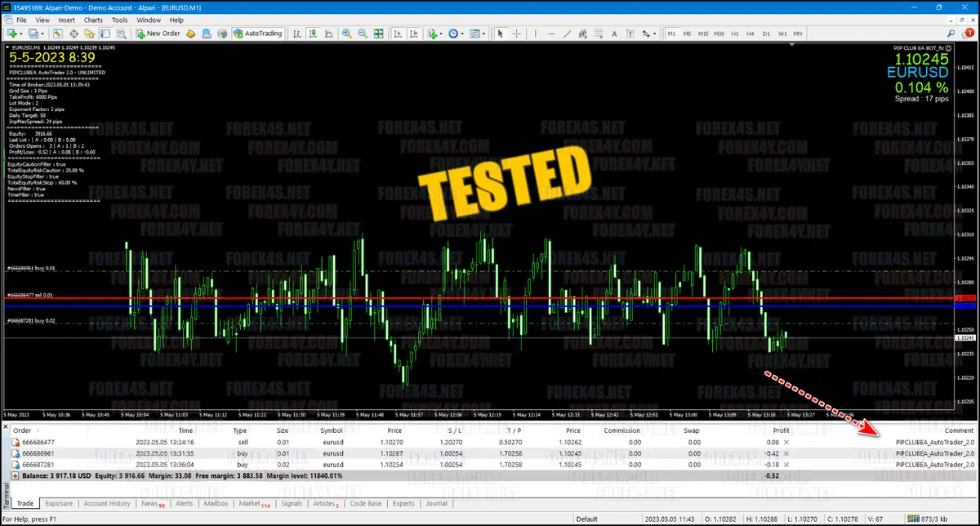Open the Window menu
980x526 pixels.
tap(149, 20)
